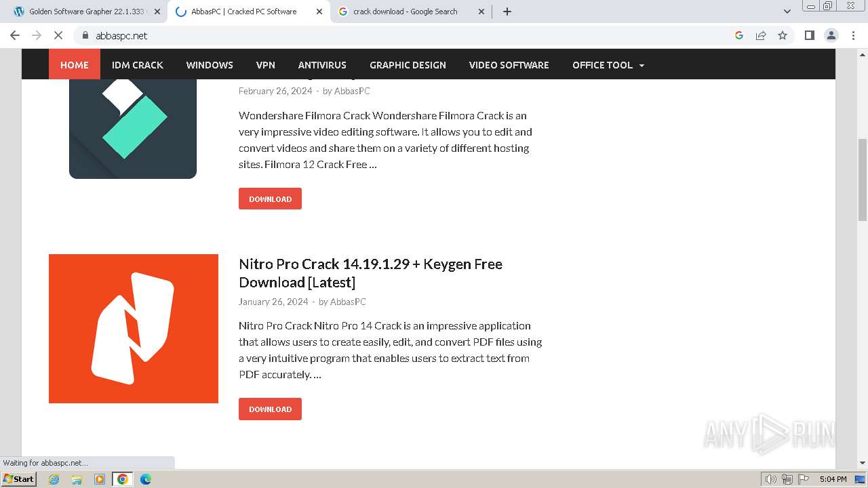
Task: Click the Chrome taskbar icon
Action: click(123, 479)
